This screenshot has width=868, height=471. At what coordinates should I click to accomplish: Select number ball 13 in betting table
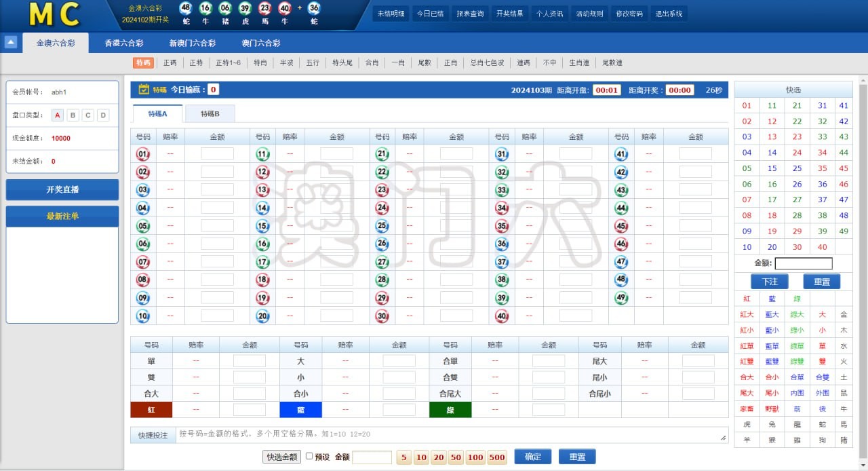point(262,190)
